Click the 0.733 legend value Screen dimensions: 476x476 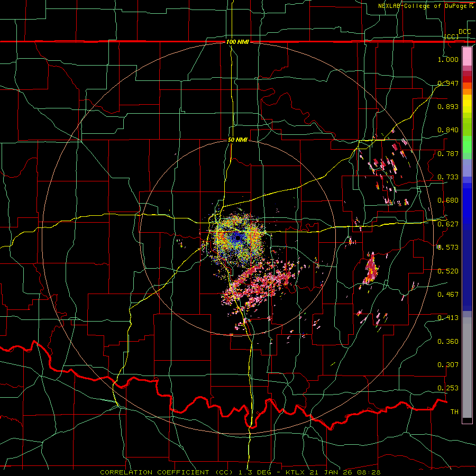pyautogui.click(x=448, y=177)
